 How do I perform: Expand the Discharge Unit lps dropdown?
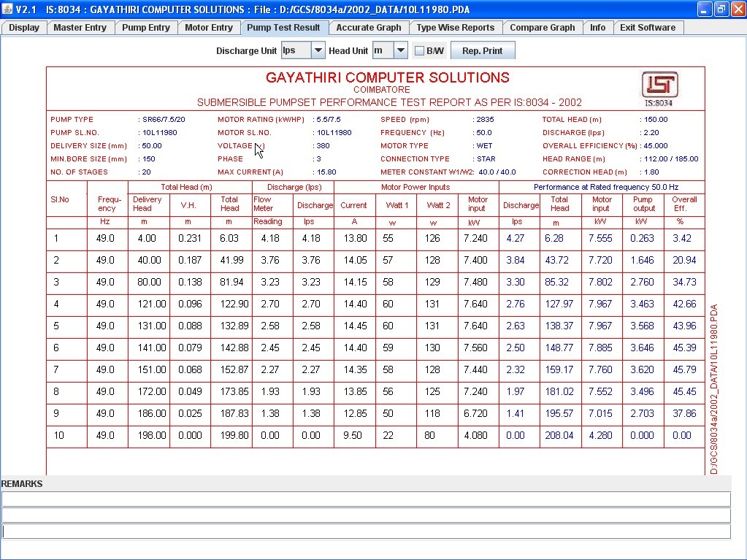tap(318, 50)
